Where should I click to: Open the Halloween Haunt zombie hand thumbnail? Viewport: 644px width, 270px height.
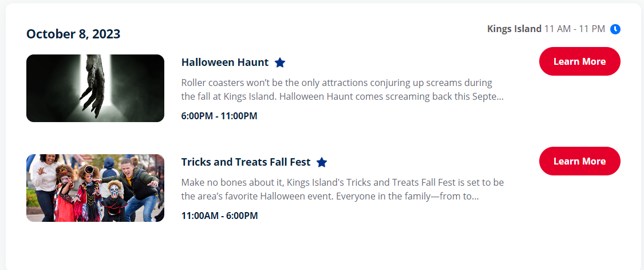[95, 88]
